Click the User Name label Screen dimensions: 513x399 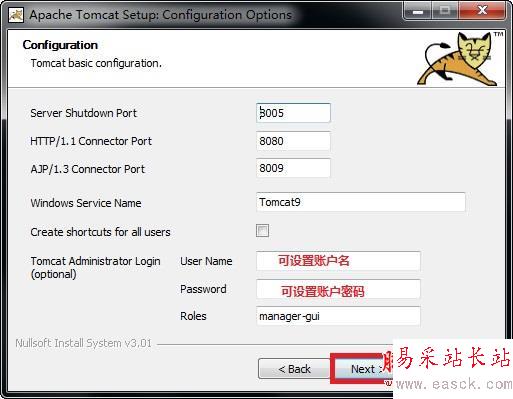pyautogui.click(x=206, y=261)
